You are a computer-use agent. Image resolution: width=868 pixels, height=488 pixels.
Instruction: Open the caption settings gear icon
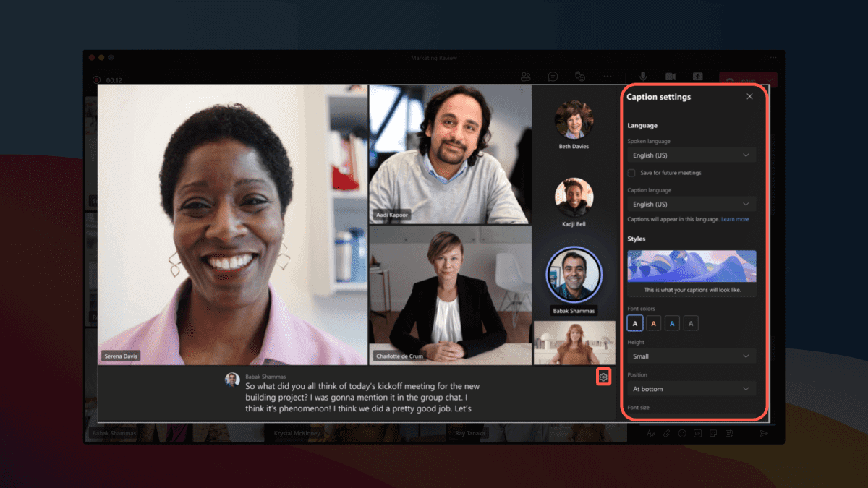click(603, 377)
